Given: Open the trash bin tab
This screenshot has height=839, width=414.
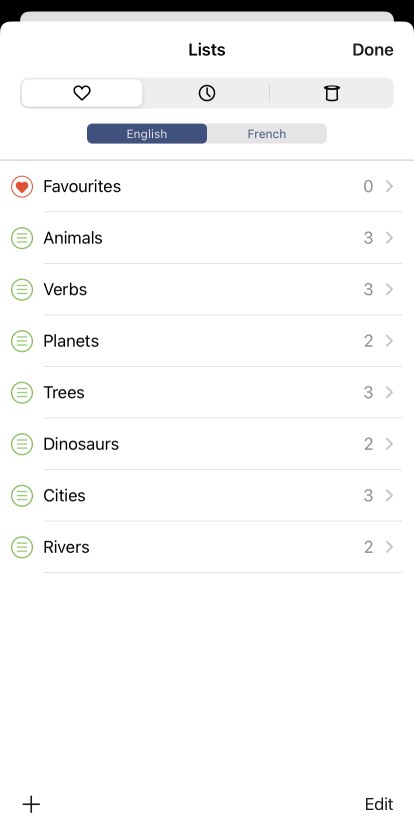Looking at the screenshot, I should 332,94.
